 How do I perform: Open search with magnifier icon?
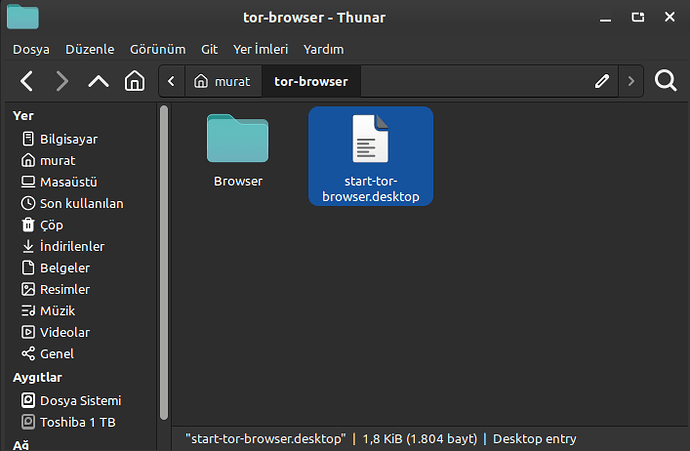click(x=665, y=81)
